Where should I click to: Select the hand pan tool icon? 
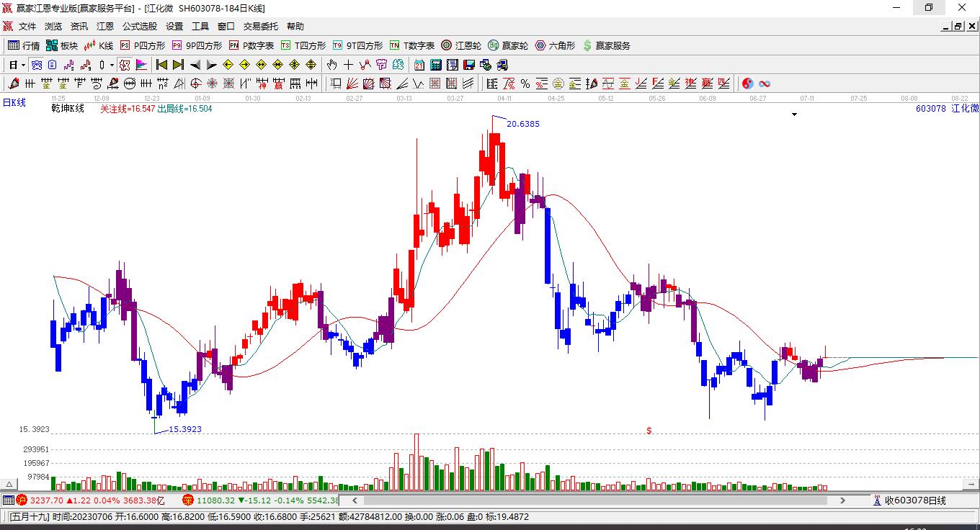pos(332,65)
